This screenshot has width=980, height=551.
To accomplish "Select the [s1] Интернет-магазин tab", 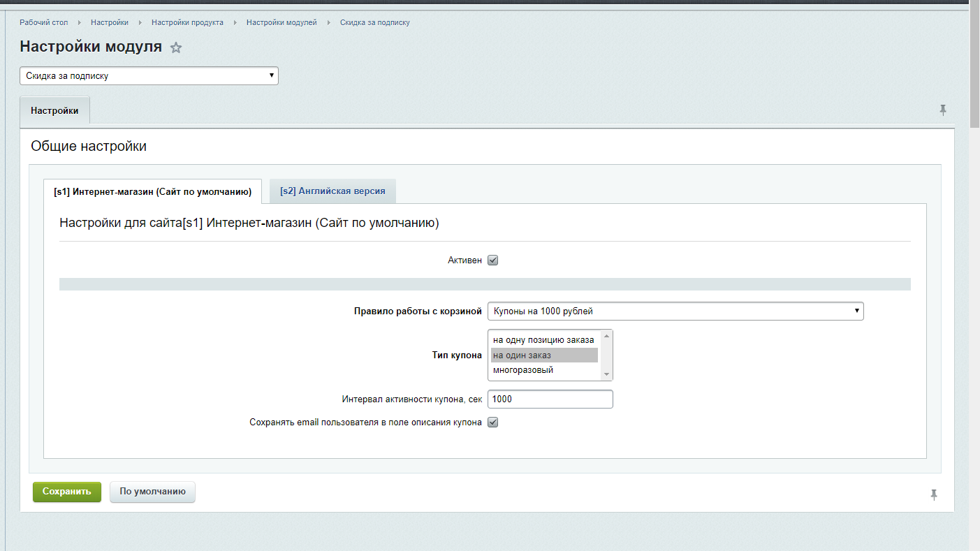I will (152, 191).
